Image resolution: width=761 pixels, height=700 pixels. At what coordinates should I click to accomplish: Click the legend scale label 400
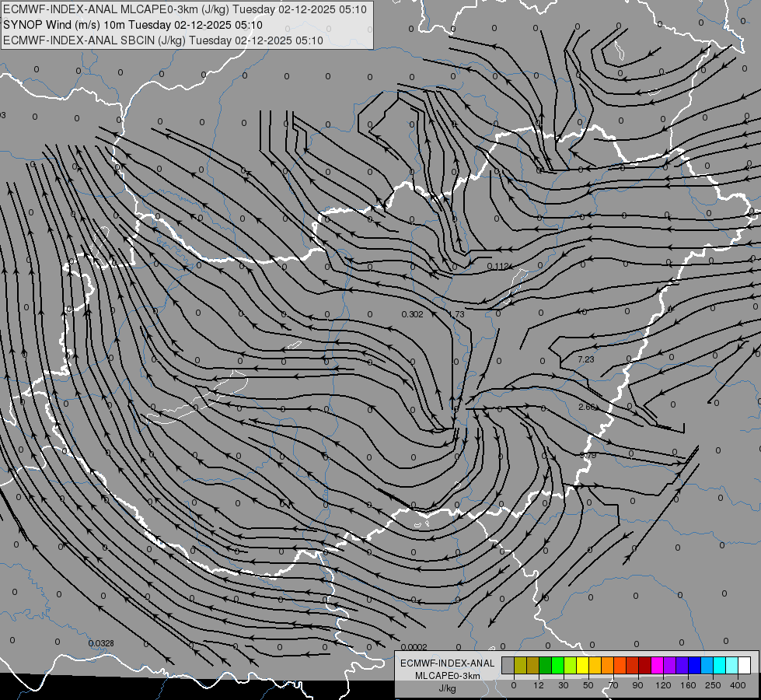pyautogui.click(x=738, y=685)
